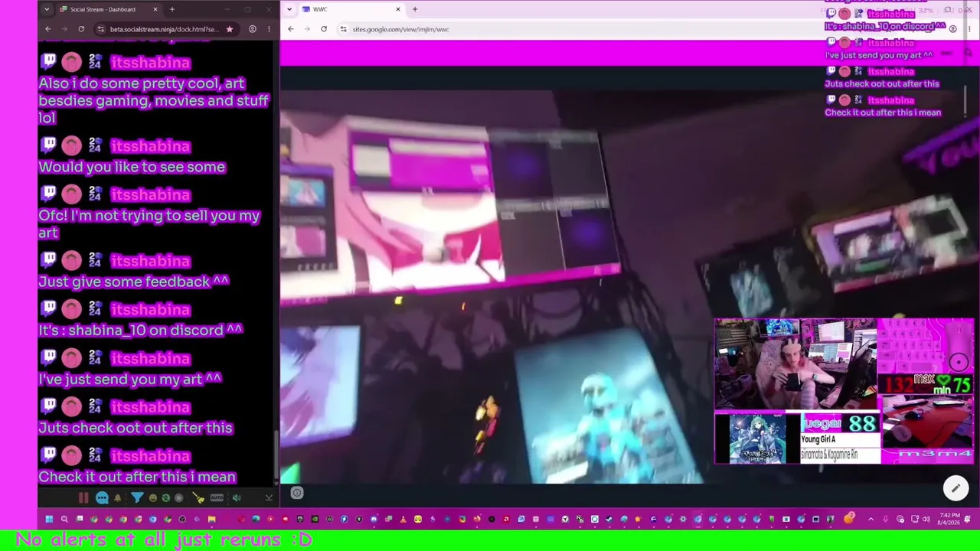Click the orange taskbar icon with badge 2

[849, 520]
